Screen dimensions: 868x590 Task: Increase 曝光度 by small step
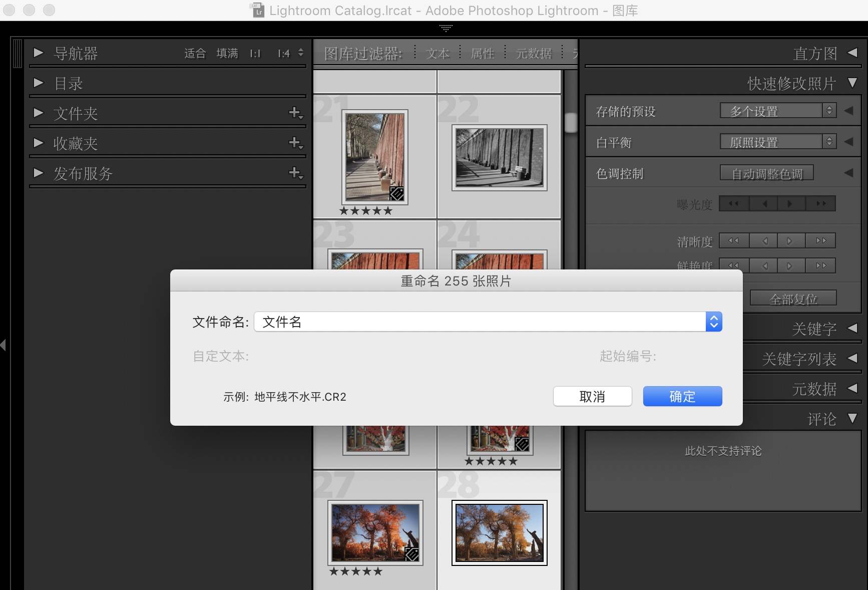[791, 203]
